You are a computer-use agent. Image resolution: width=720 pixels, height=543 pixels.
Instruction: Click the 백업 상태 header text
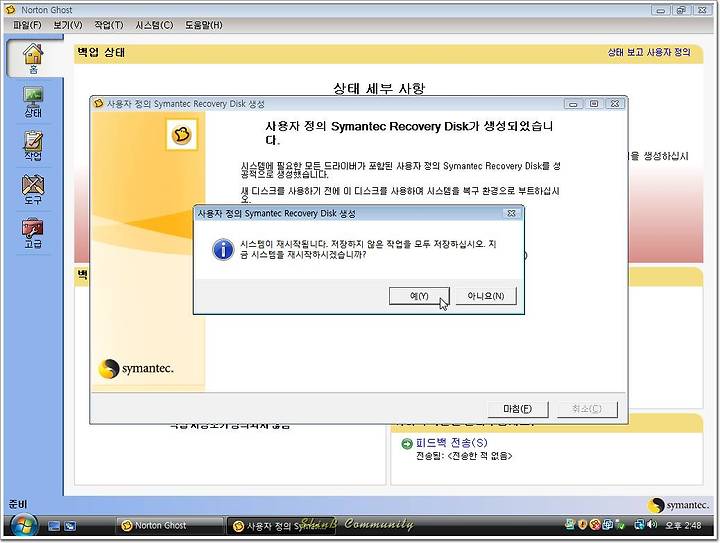tap(101, 52)
